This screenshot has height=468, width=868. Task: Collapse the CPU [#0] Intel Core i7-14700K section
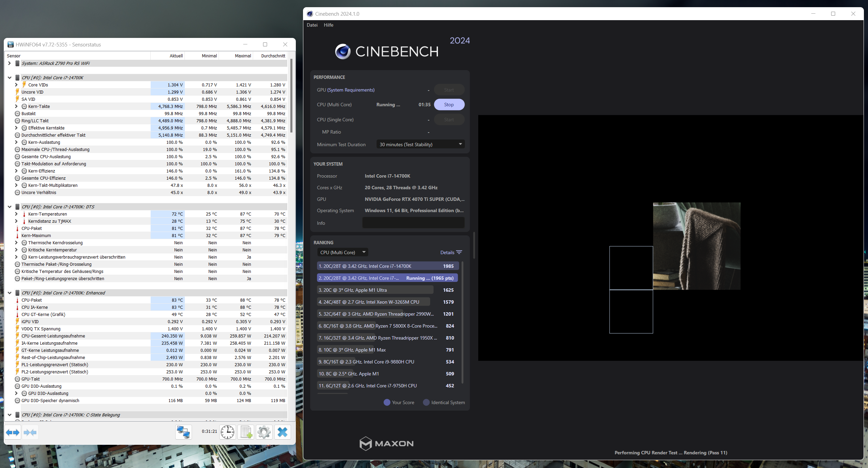(x=10, y=78)
